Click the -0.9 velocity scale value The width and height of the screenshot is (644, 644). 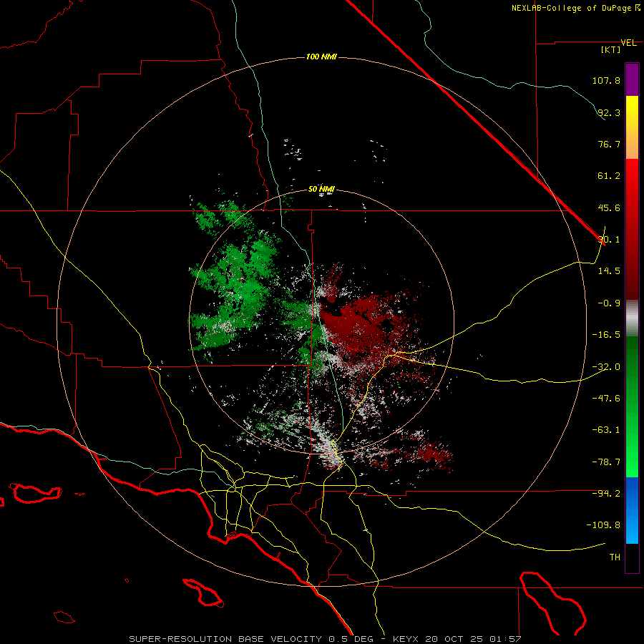[x=609, y=303]
